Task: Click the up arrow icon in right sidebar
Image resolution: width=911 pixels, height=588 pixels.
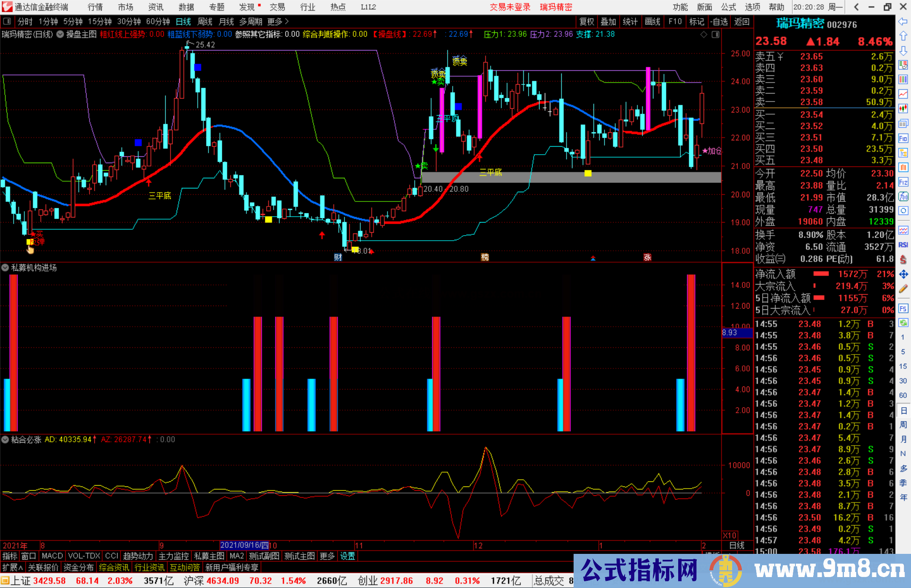Action: 903,36
